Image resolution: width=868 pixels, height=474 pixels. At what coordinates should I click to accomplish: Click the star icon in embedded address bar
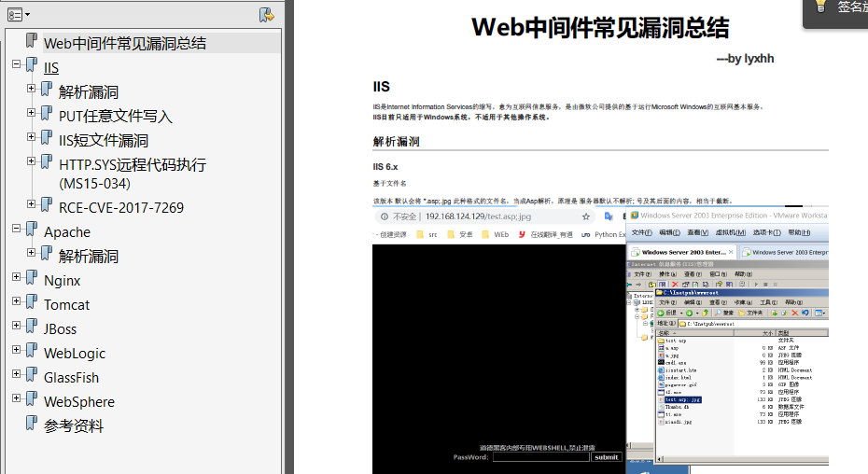coord(586,216)
